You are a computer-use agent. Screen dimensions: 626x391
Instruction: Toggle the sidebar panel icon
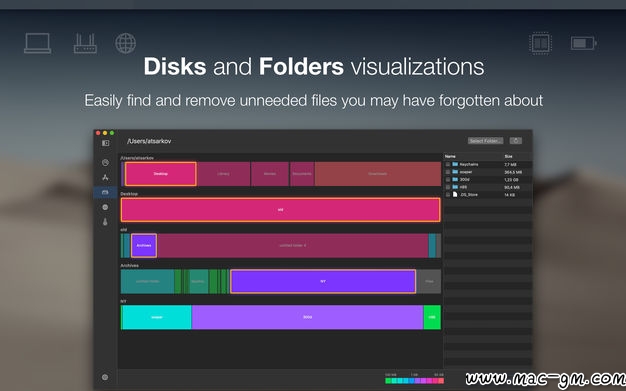point(105,143)
